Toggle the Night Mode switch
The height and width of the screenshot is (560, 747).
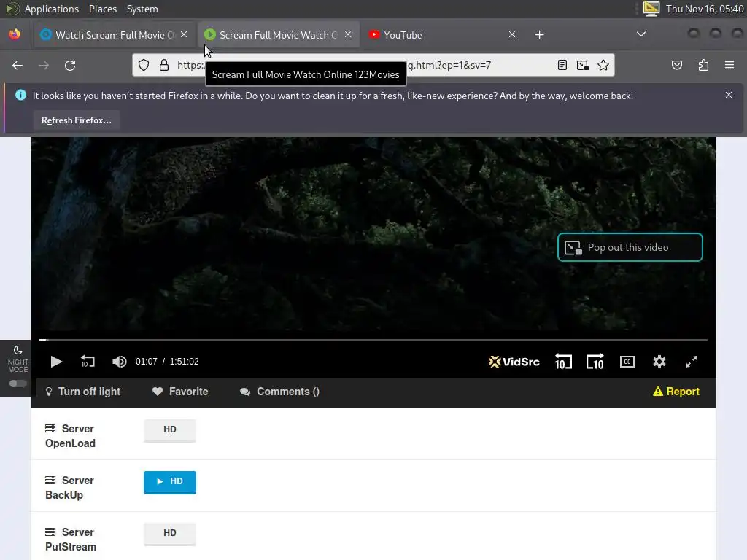point(18,384)
